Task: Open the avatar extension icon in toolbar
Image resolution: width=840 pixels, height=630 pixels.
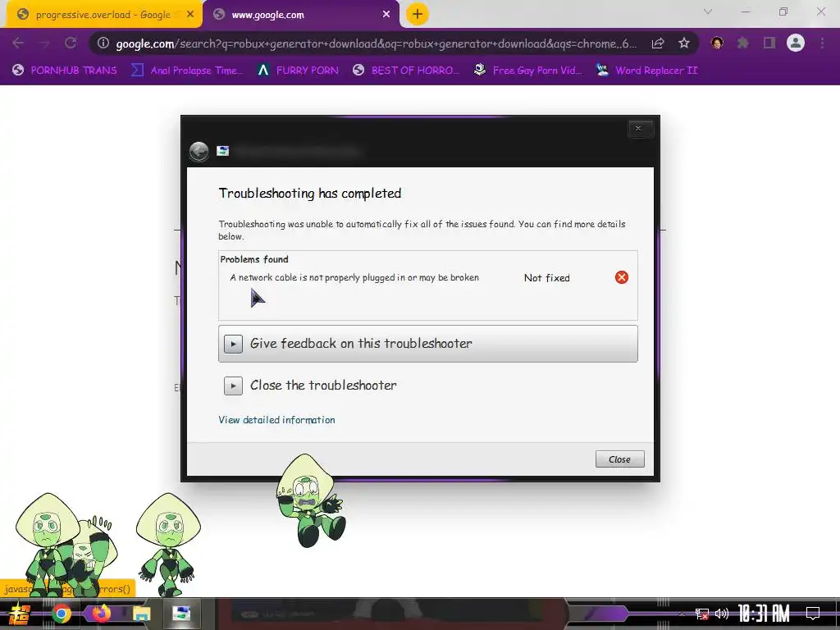Action: (717, 43)
